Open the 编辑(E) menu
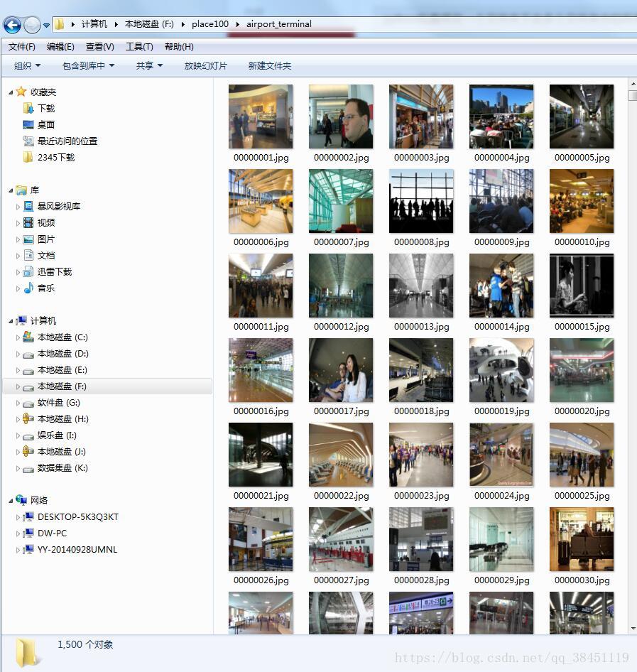The image size is (637, 672). [60, 47]
